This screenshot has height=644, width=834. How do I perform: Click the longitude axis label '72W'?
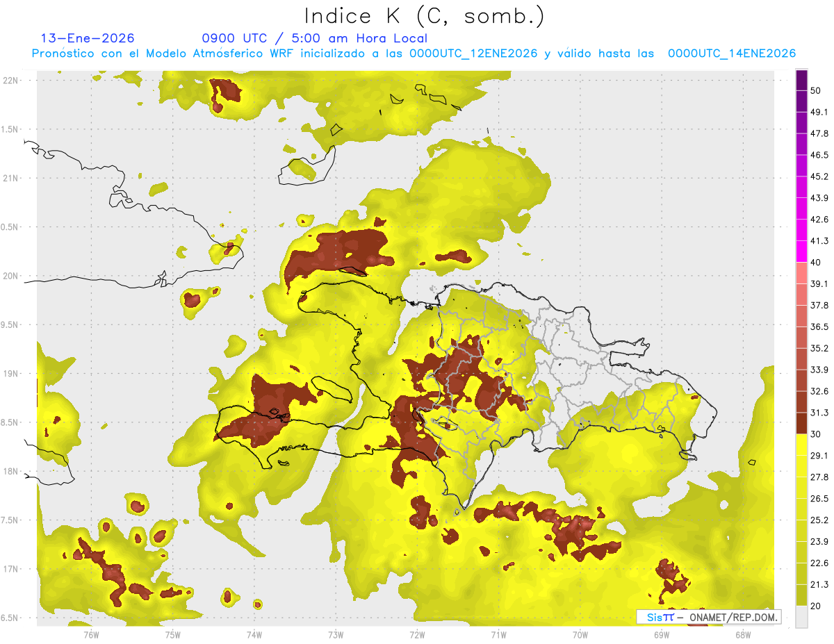tap(417, 635)
